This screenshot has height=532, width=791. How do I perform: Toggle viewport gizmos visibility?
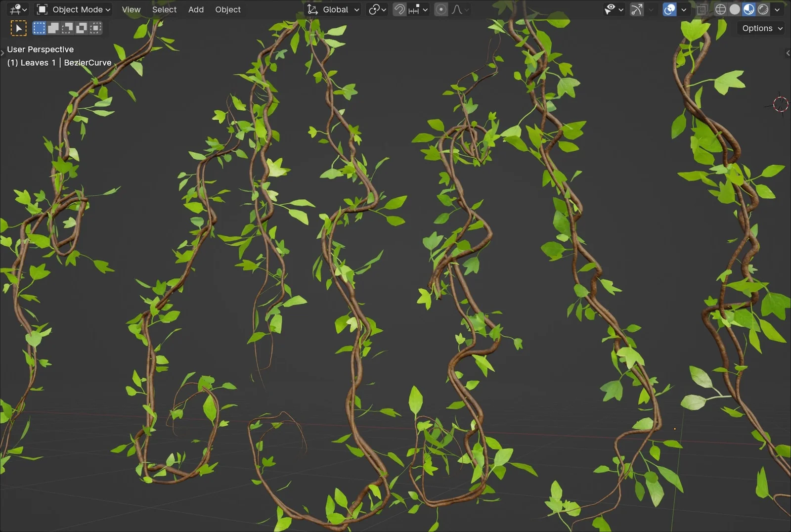pyautogui.click(x=637, y=9)
